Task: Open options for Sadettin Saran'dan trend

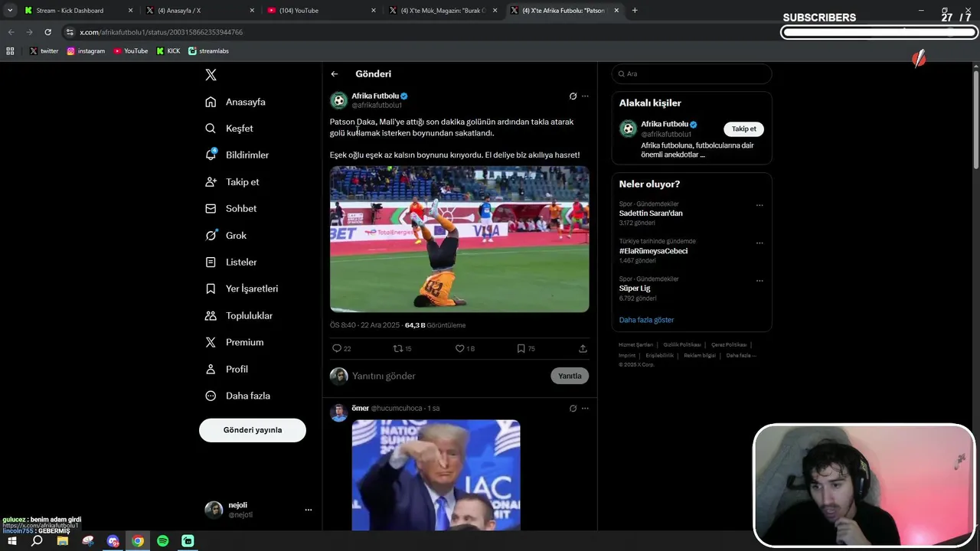Action: point(759,205)
